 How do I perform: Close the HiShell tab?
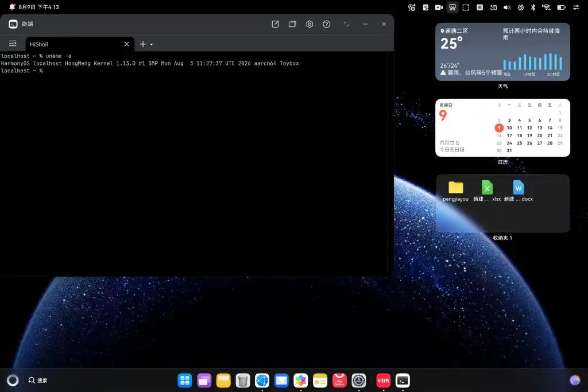point(127,44)
